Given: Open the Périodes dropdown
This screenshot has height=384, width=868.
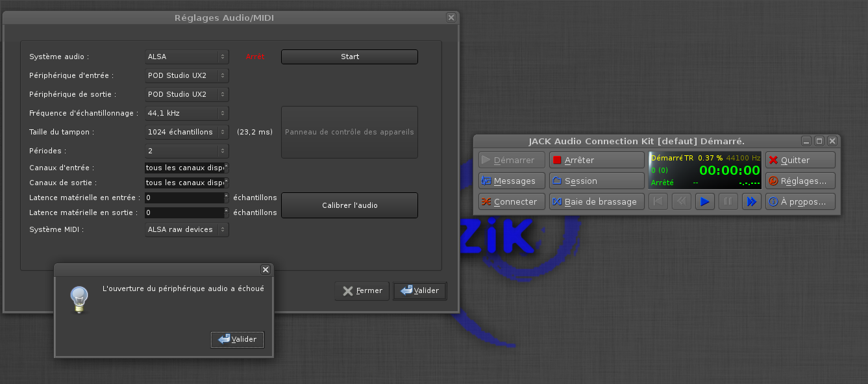Looking at the screenshot, I should coord(187,151).
